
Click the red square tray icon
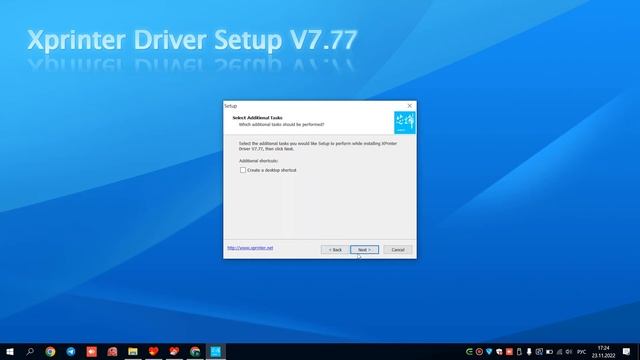pos(509,351)
